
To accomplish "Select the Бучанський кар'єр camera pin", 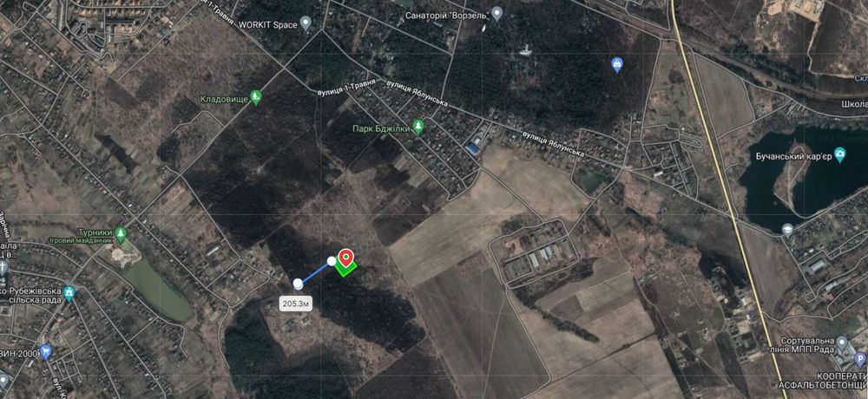I will tap(839, 154).
